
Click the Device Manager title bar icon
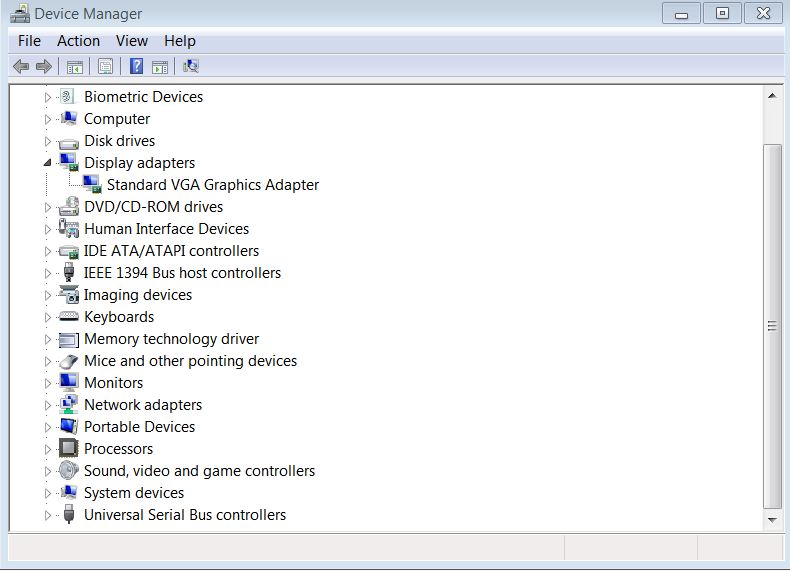(x=20, y=14)
